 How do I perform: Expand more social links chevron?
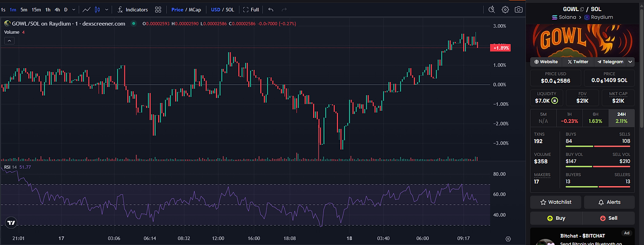[x=629, y=62]
